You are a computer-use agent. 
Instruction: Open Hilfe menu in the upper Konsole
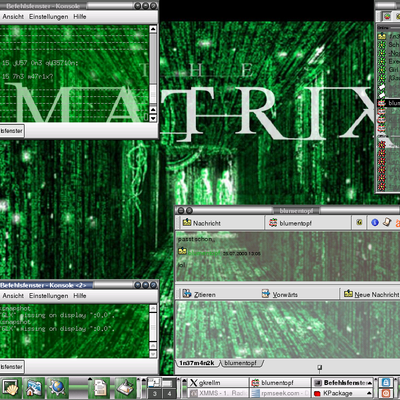tap(80, 17)
